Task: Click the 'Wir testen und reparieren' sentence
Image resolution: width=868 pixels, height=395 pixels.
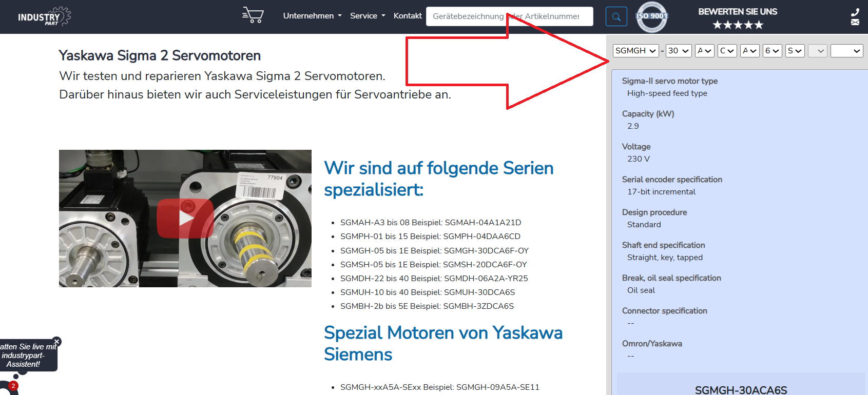Action: point(222,76)
